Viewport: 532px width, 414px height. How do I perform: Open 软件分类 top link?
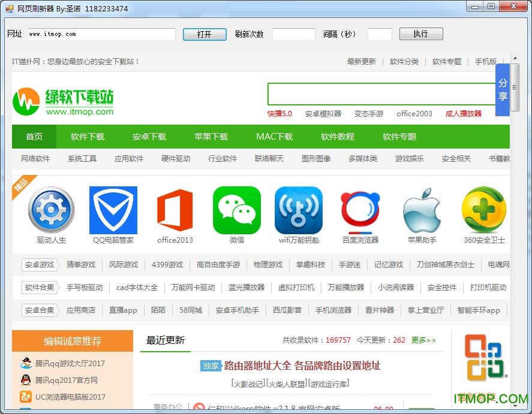404,62
